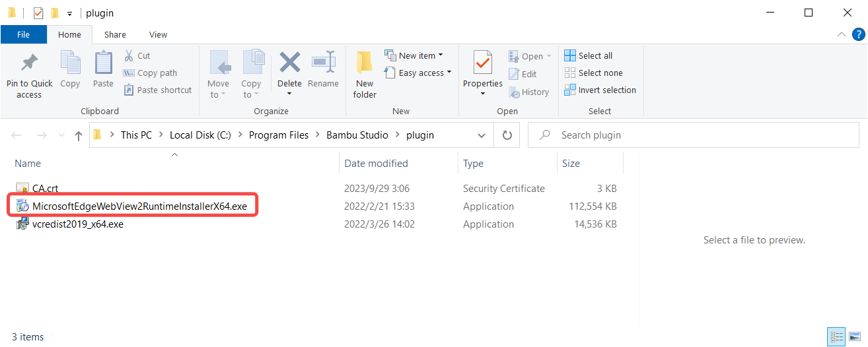The height and width of the screenshot is (347, 868).
Task: Click Cut in Clipboard group
Action: [x=137, y=56]
